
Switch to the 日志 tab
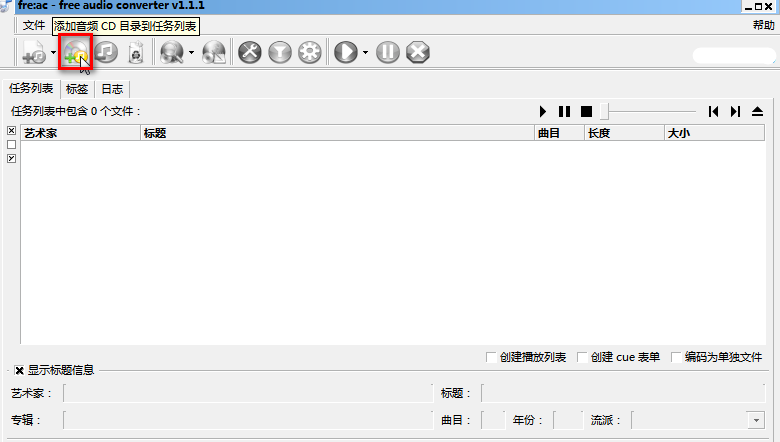pyautogui.click(x=112, y=89)
